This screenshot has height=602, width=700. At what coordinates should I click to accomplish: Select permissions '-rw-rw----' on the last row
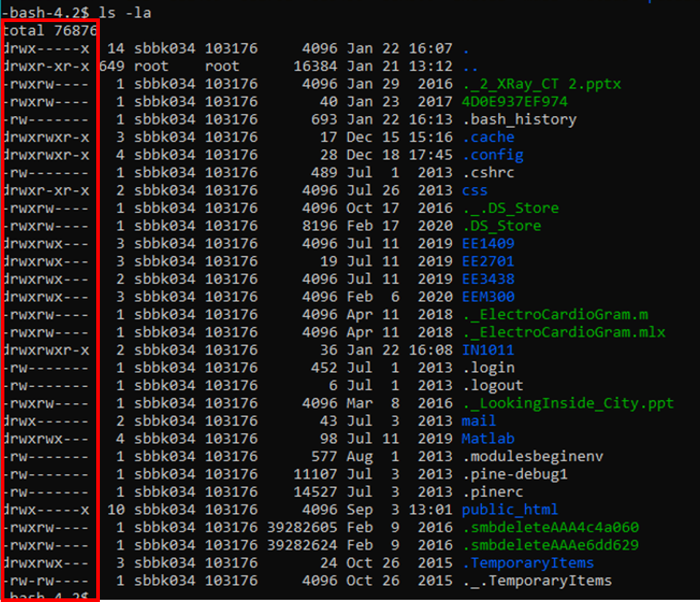click(x=46, y=581)
